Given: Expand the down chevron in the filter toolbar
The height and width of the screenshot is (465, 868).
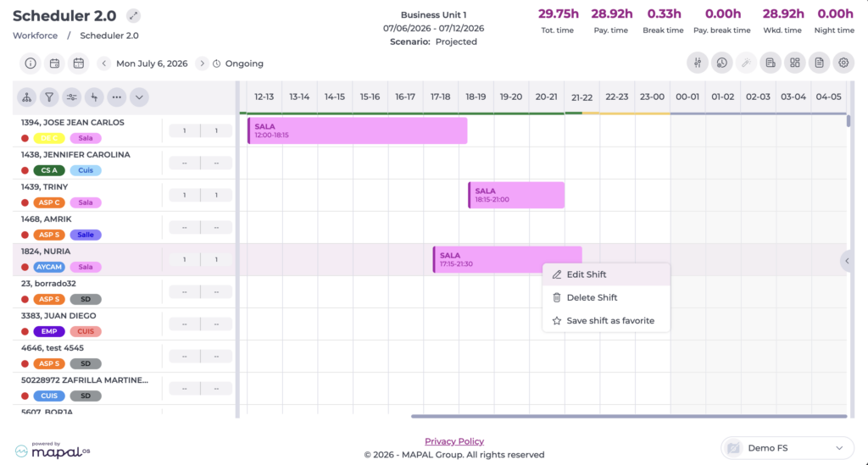Looking at the screenshot, I should (139, 97).
